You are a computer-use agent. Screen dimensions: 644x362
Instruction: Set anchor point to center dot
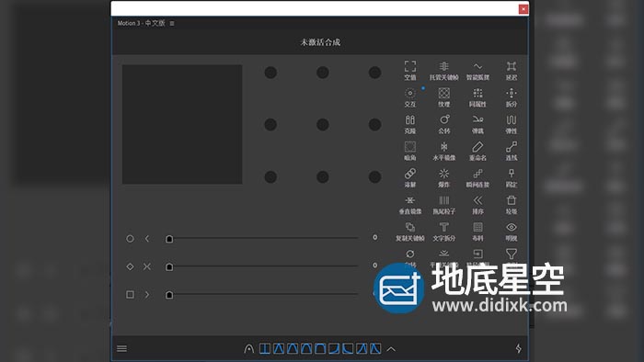click(322, 125)
